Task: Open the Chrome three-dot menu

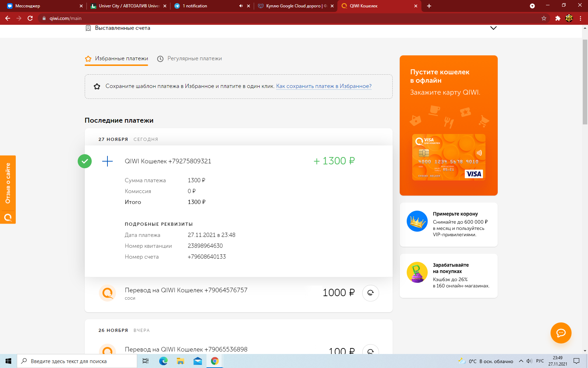Action: point(580,18)
